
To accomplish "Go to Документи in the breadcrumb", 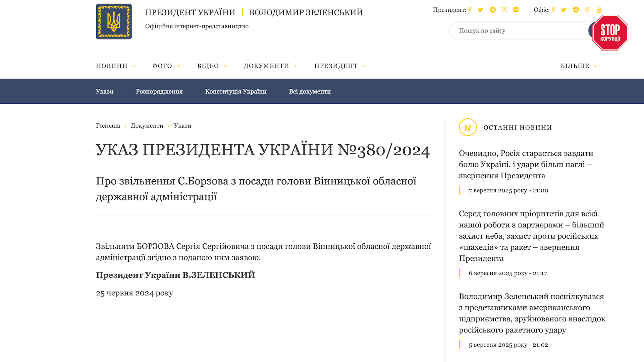I will point(147,126).
